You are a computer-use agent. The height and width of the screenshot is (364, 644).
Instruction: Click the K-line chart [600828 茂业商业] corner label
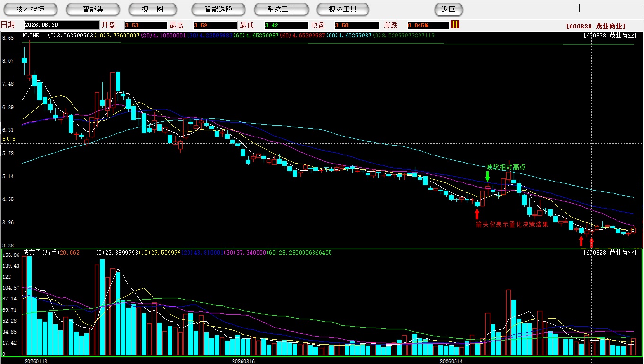tap(610, 35)
